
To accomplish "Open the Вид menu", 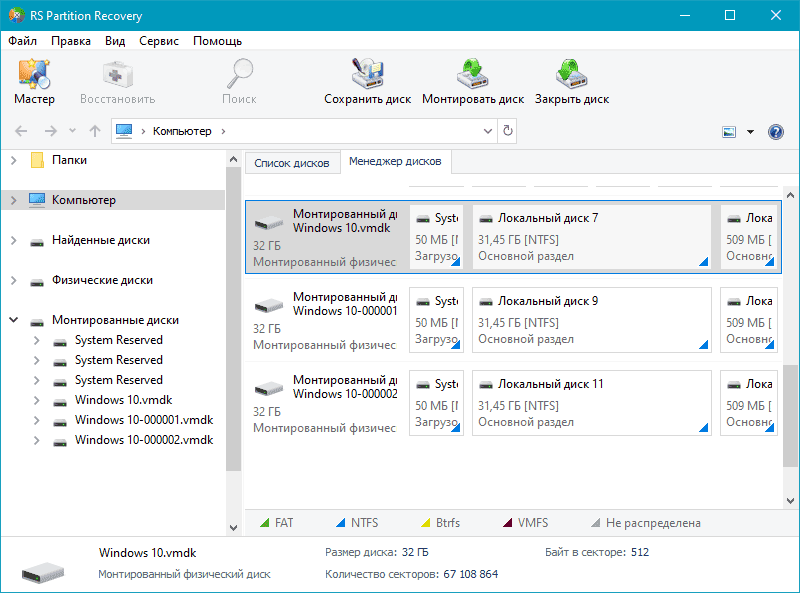I will [115, 41].
